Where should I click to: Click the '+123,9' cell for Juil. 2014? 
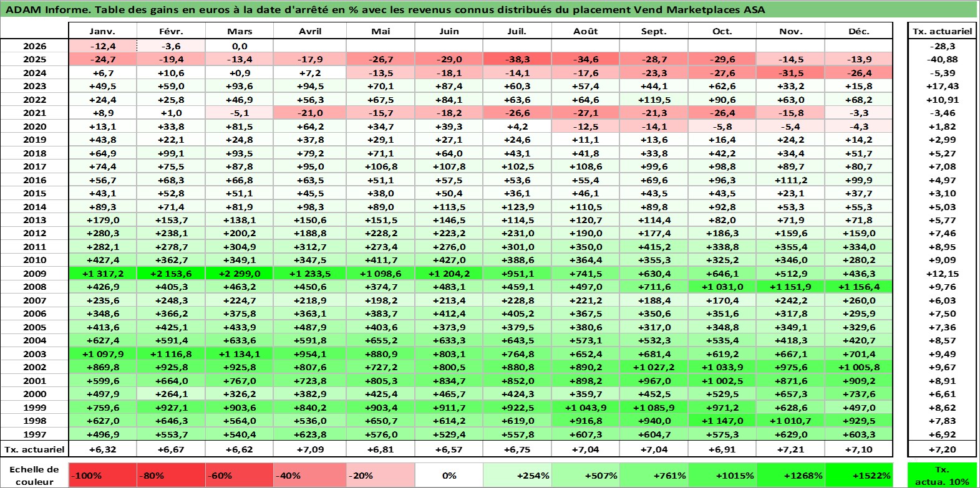(x=517, y=207)
